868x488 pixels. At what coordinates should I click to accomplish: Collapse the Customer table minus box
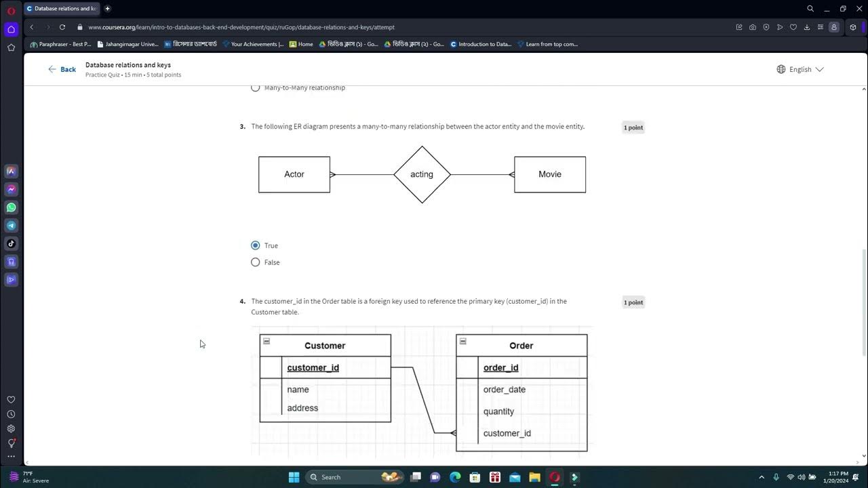267,341
